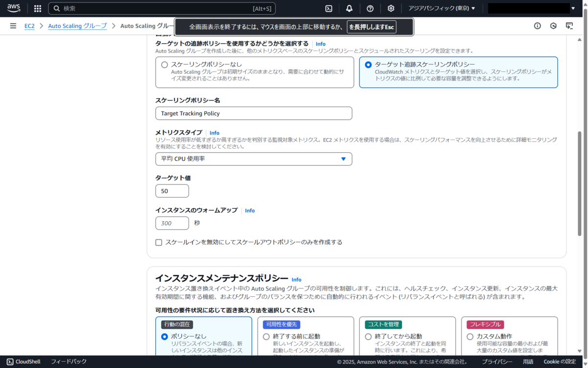Select カスタム動作 radio option

click(470, 337)
